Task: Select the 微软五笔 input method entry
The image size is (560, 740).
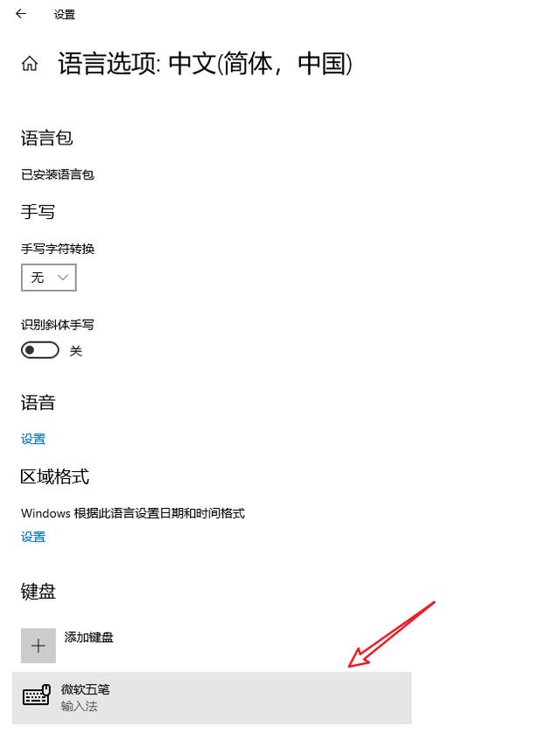Action: tap(212, 698)
